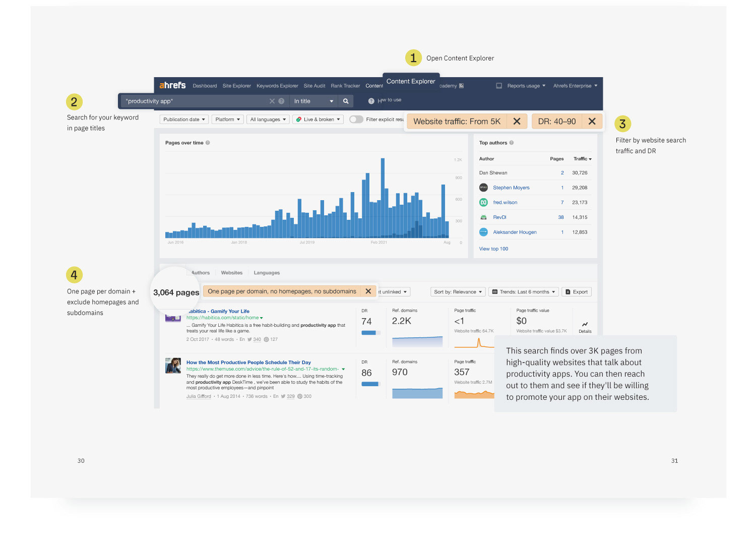Viewport: 756px width, 543px height.
Task: Click the DR 86 bar for the Muse result
Action: pyautogui.click(x=370, y=384)
